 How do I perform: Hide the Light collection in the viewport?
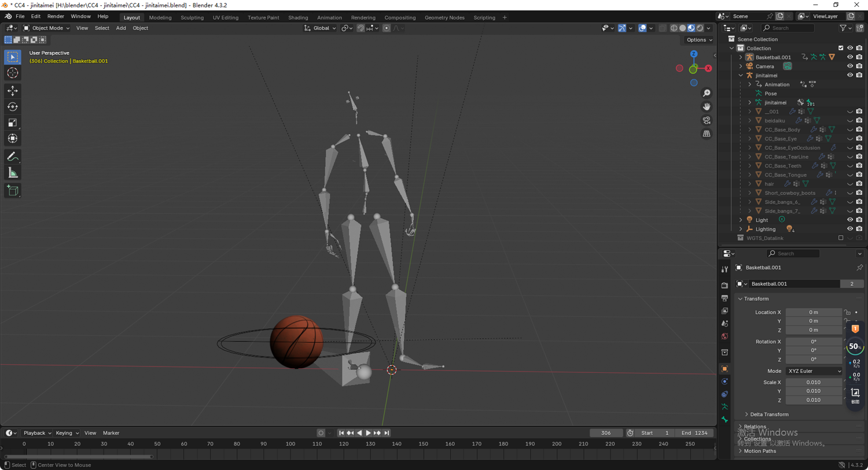point(850,220)
